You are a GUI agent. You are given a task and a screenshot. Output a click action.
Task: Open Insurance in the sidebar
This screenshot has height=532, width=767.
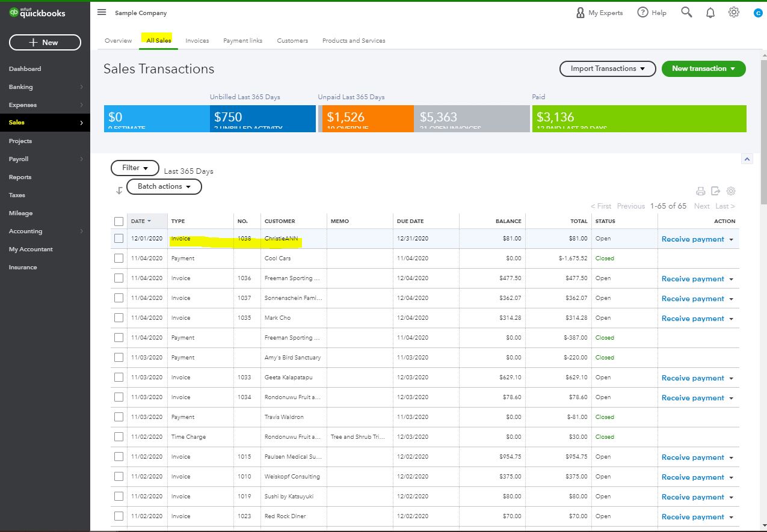(23, 268)
